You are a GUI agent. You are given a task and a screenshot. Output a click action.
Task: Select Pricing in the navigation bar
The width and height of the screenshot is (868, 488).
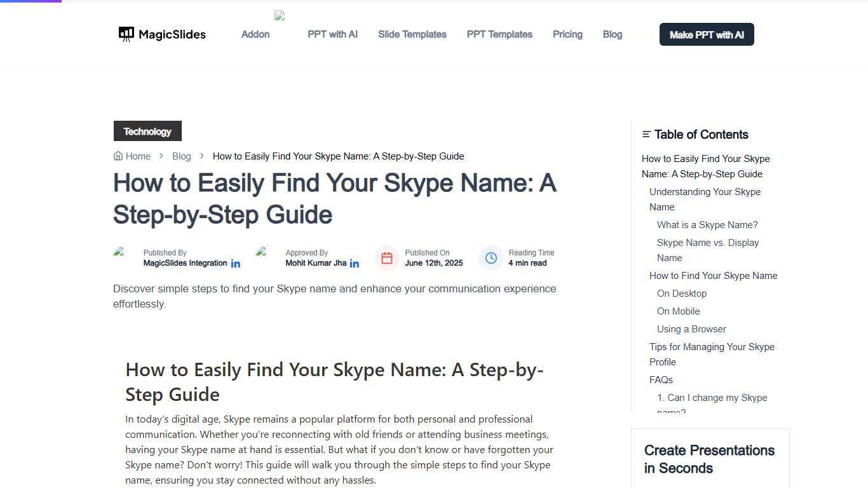coord(567,34)
